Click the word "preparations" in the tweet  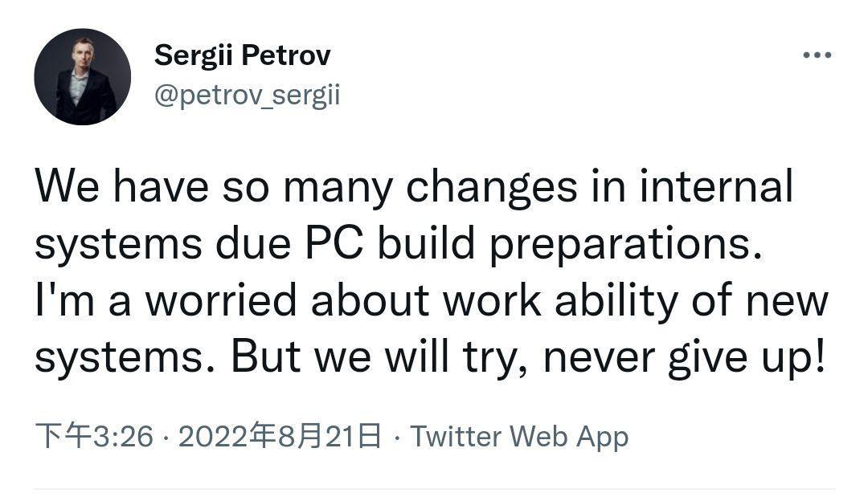pyautogui.click(x=624, y=244)
